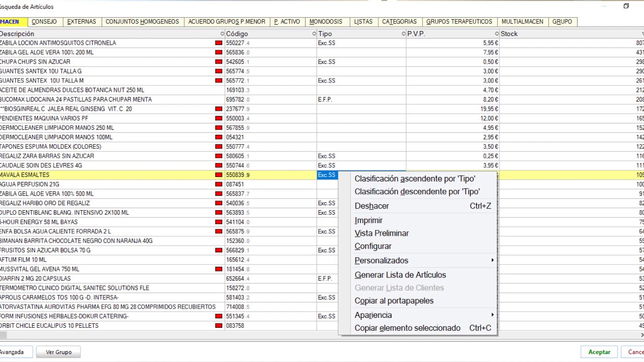Open the Tipo column filter dropdown
The image size is (644, 362).
[404, 34]
